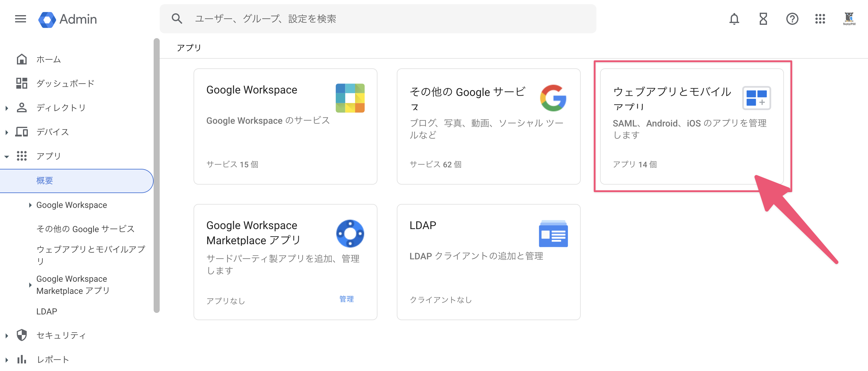Click the アプリ grid icon in sidebar
Image resolution: width=868 pixels, height=371 pixels.
pyautogui.click(x=21, y=156)
